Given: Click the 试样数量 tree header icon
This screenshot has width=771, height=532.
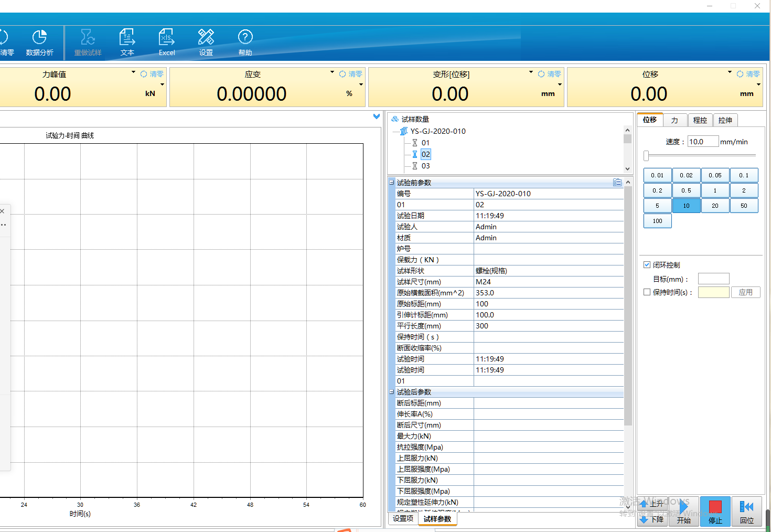Looking at the screenshot, I should point(395,119).
